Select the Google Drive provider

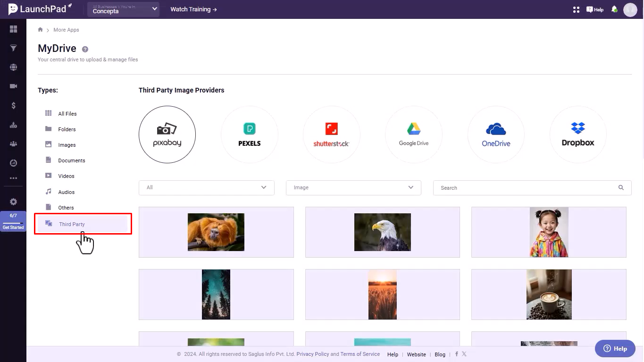tap(414, 135)
